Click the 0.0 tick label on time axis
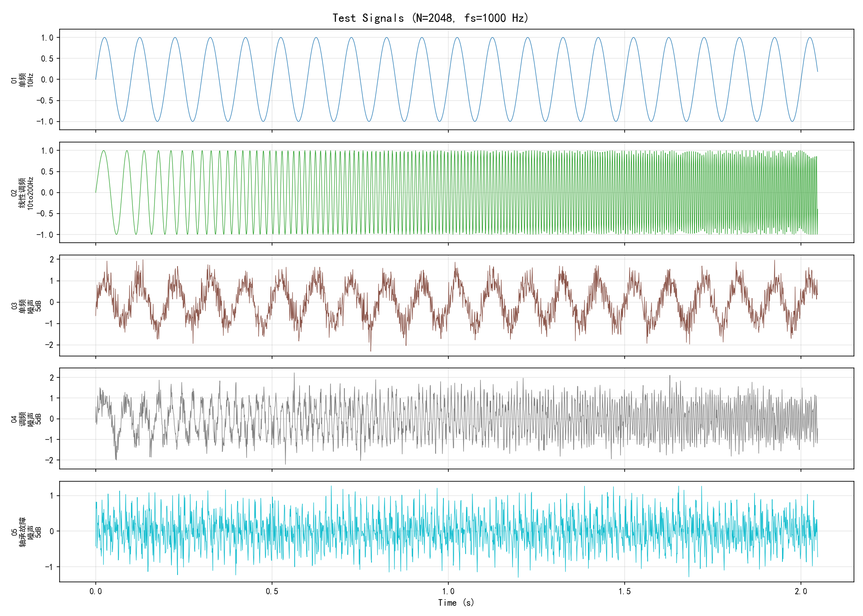The width and height of the screenshot is (863, 616). point(96,591)
